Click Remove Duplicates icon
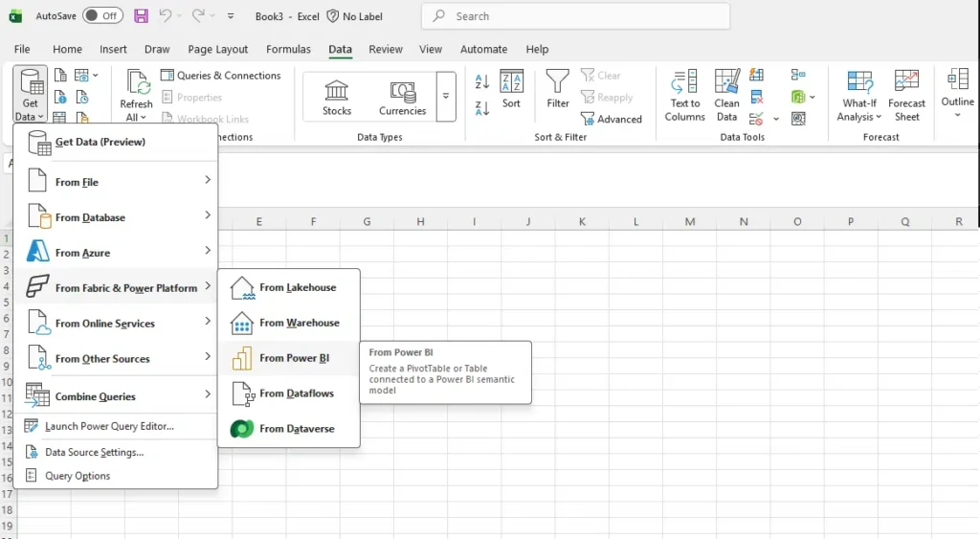The image size is (980, 539). coord(757,97)
